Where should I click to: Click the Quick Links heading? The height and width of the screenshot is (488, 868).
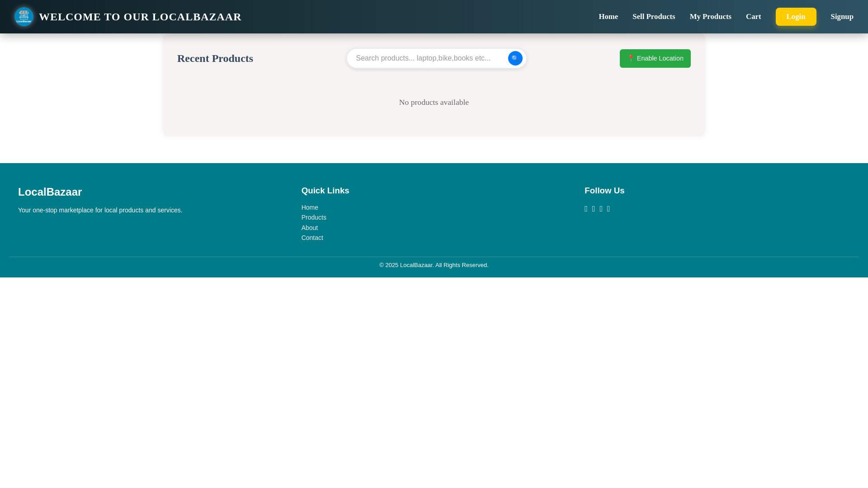pyautogui.click(x=325, y=191)
